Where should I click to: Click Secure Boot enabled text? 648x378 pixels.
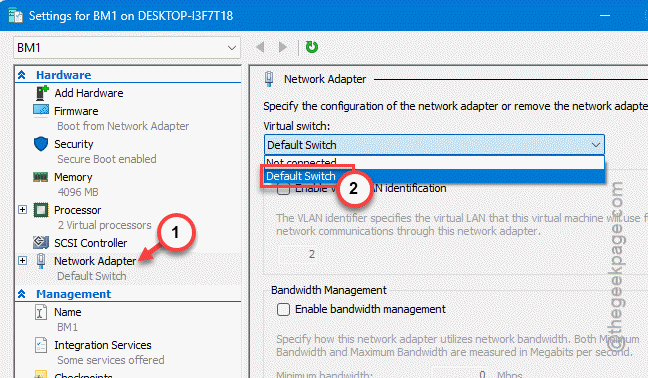pos(107,159)
